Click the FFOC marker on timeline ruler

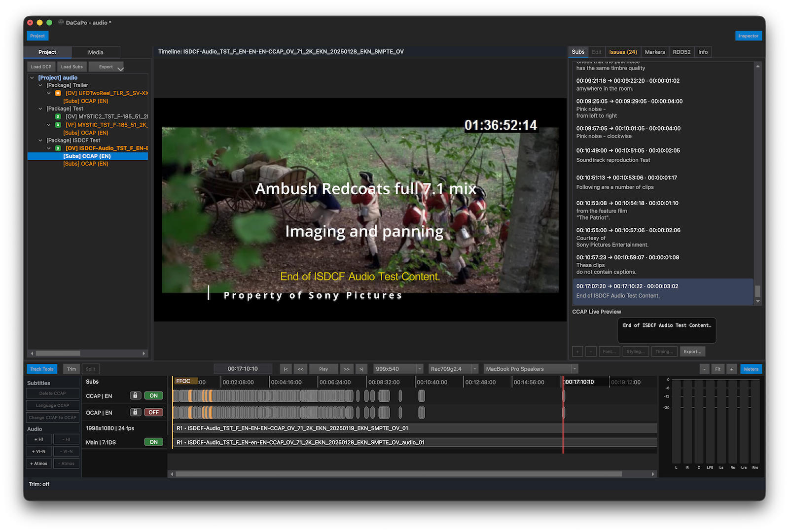click(186, 381)
